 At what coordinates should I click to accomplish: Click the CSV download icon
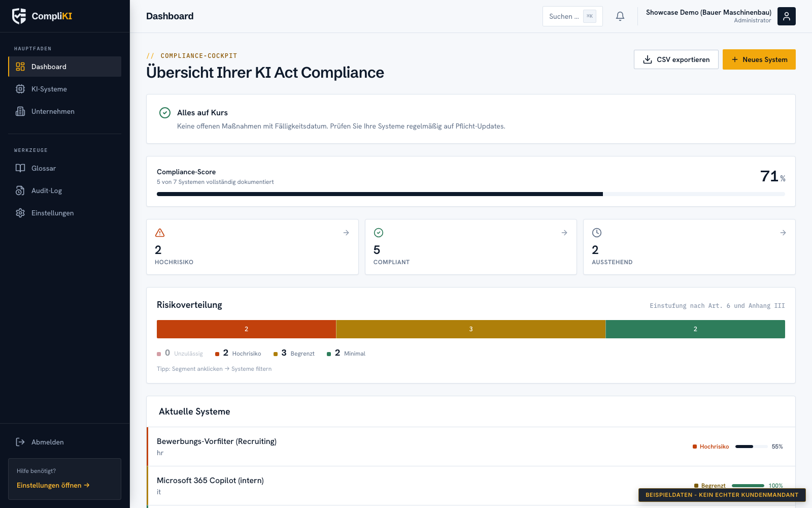(648, 59)
